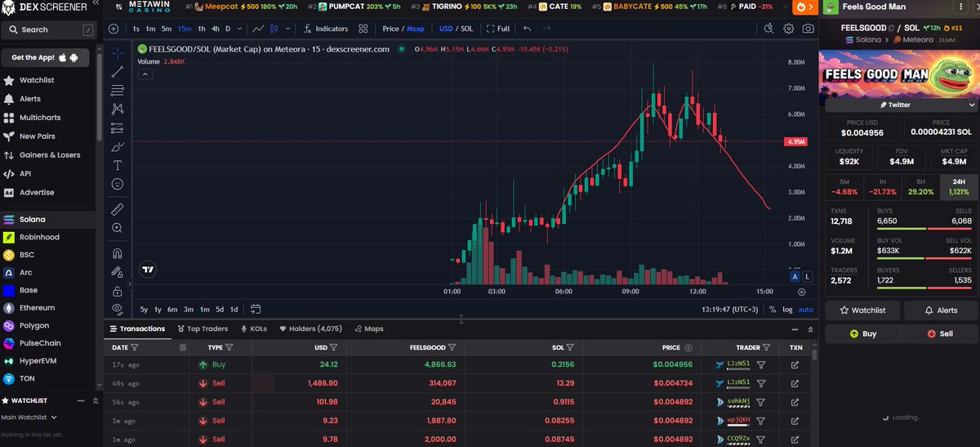The width and height of the screenshot is (980, 447).
Task: Toggle log scale on price axis
Action: pyautogui.click(x=787, y=309)
